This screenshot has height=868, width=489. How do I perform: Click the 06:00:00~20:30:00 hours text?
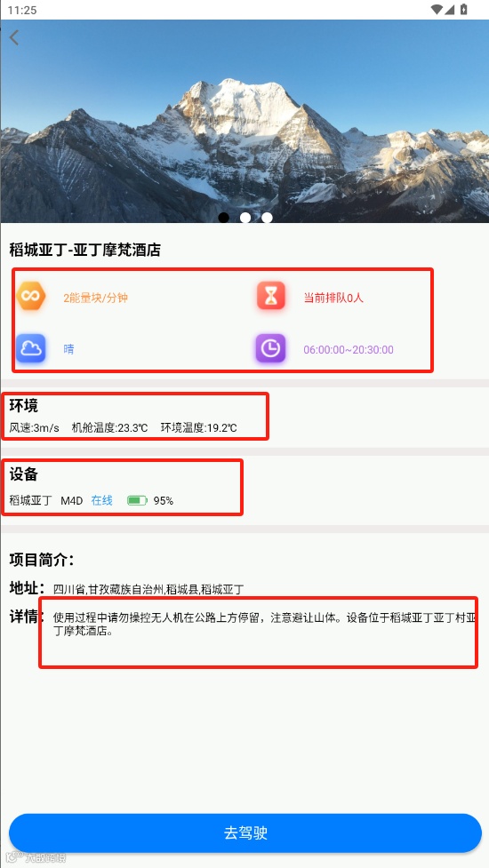click(x=349, y=350)
